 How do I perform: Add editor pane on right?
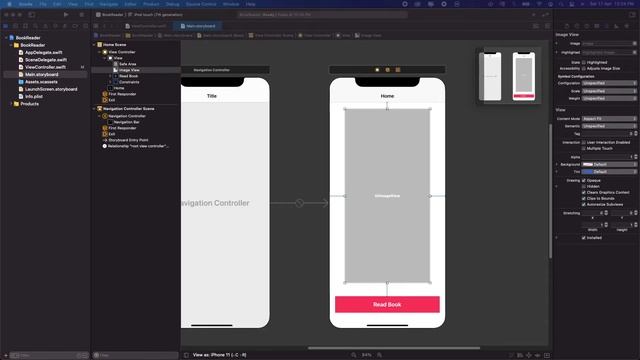[547, 26]
